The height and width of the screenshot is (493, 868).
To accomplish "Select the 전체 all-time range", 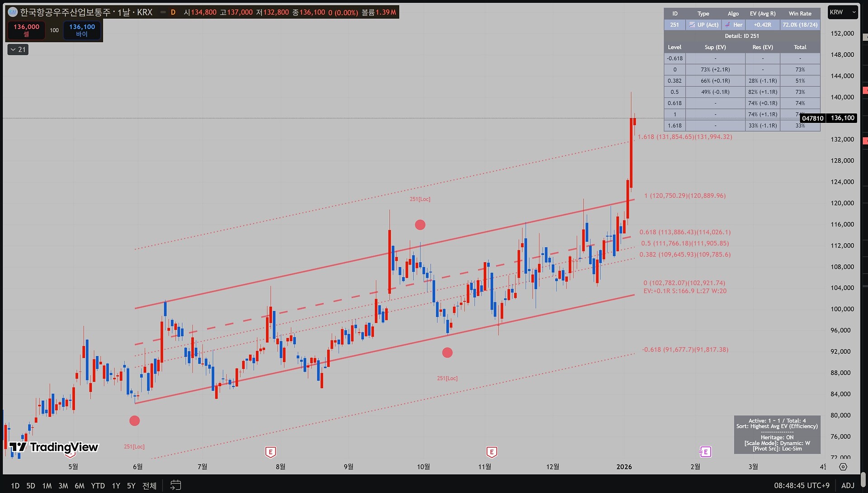I will (x=149, y=486).
